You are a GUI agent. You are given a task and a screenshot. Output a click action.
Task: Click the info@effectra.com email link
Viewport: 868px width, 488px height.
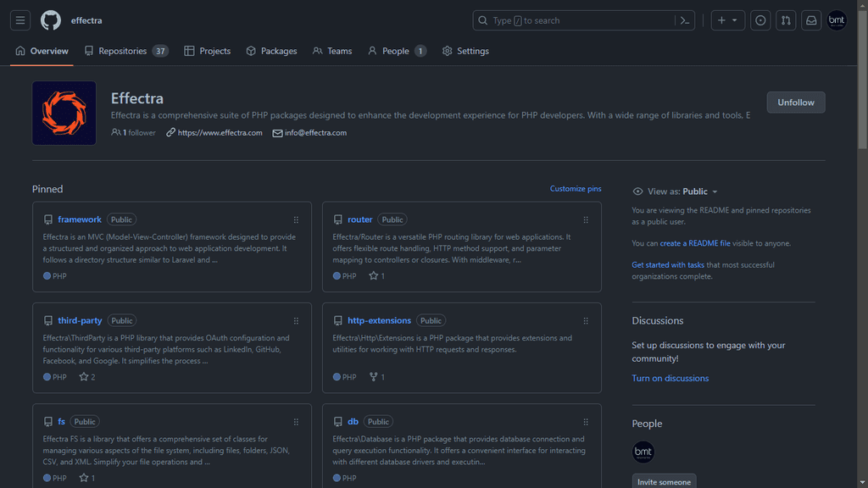(x=315, y=133)
